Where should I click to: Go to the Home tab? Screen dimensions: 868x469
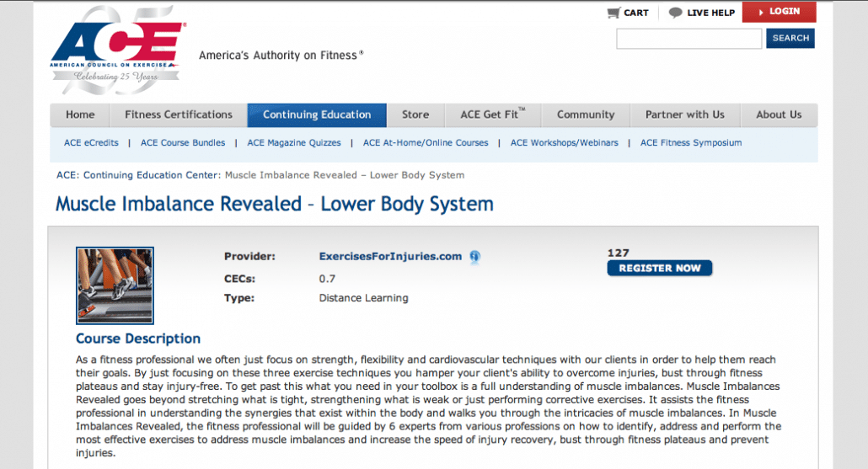(x=80, y=115)
